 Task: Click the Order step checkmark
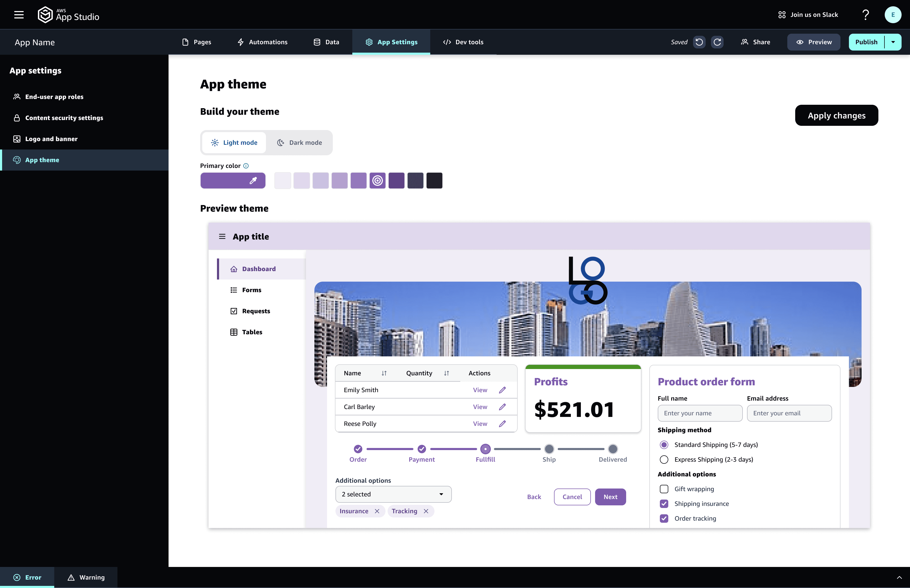point(358,449)
